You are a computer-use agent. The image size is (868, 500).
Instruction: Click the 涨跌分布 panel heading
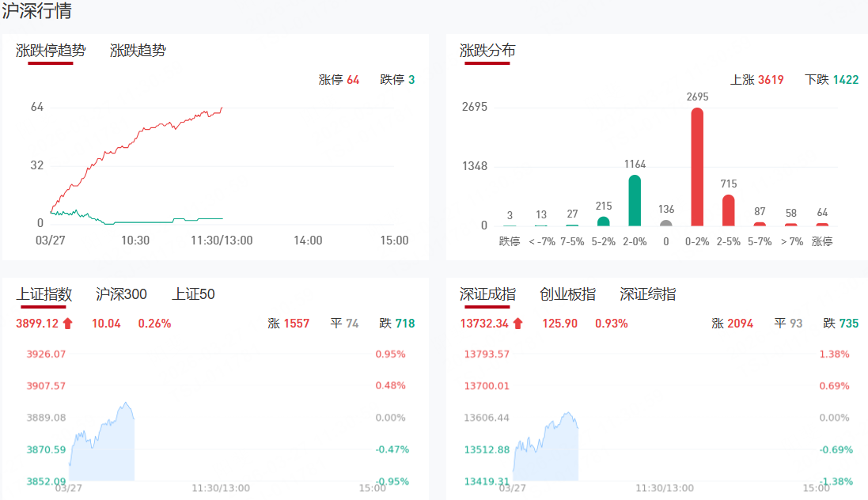[x=487, y=51]
